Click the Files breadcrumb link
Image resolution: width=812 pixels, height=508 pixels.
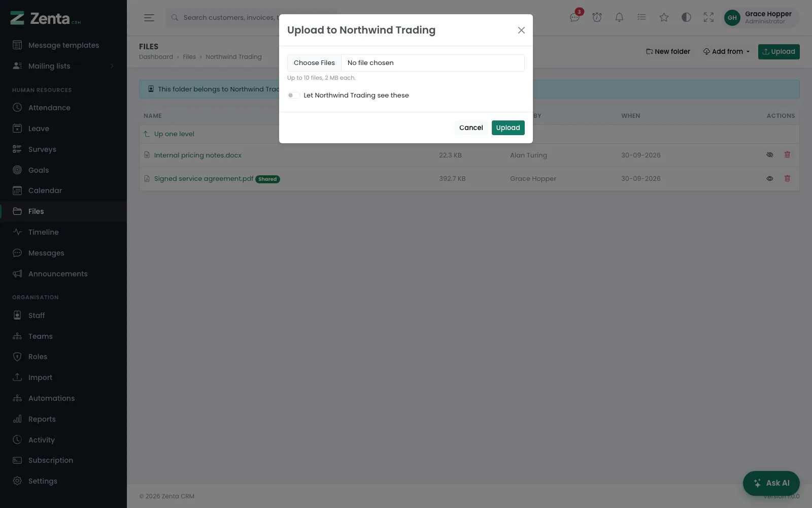(x=189, y=57)
